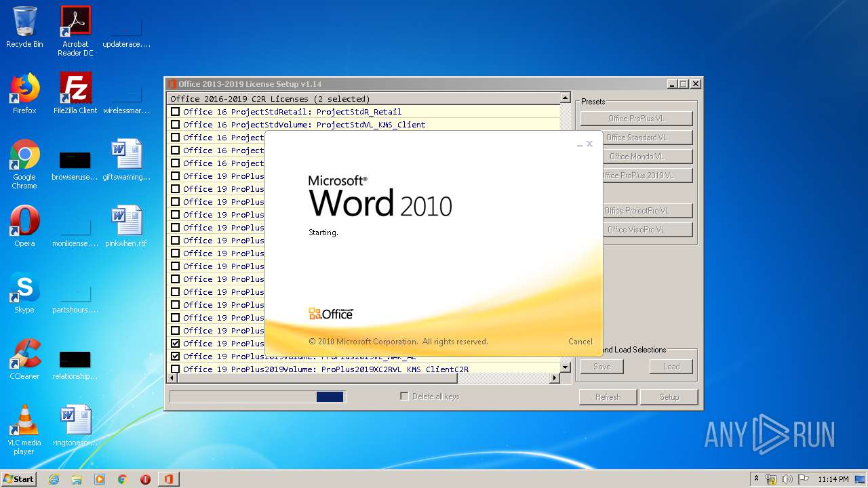
Task: Open giftswarning Word document icon
Action: 126,160
